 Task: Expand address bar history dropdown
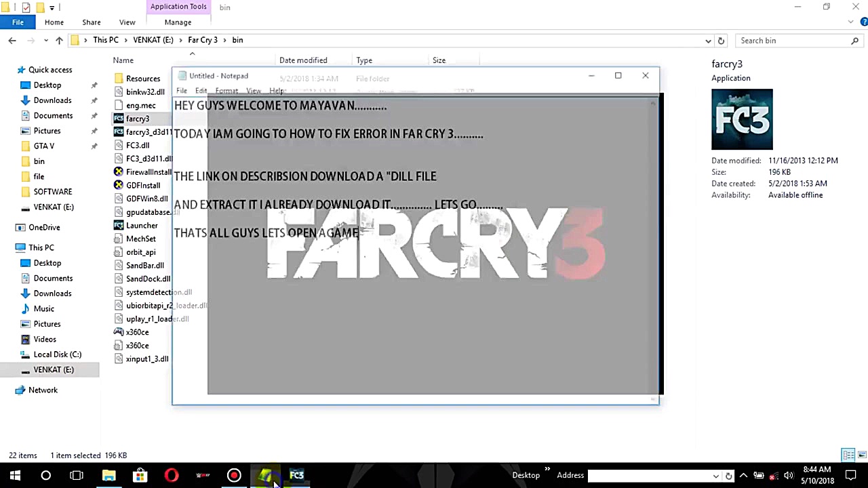click(708, 41)
